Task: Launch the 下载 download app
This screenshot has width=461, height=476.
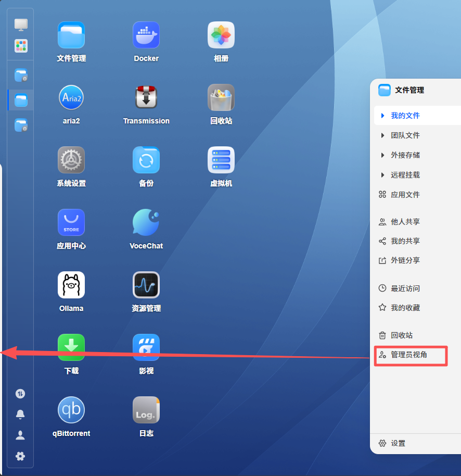Action: (x=71, y=347)
